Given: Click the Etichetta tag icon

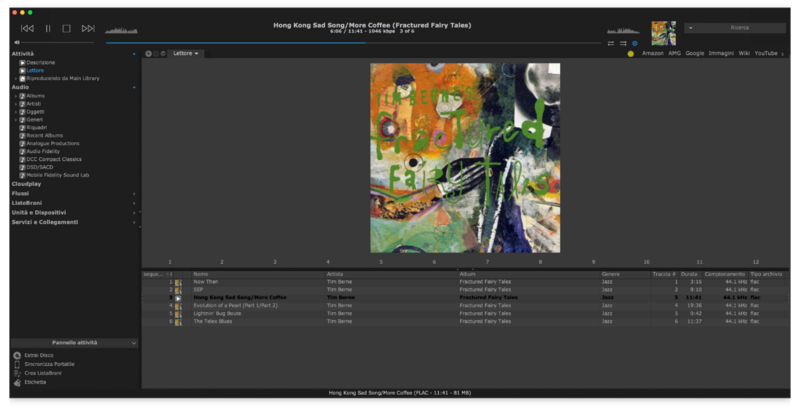Looking at the screenshot, I should click(17, 382).
